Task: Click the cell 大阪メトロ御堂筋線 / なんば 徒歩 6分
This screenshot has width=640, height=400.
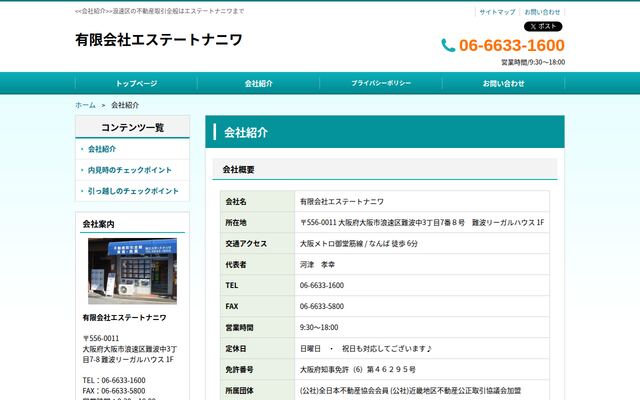Action: [x=359, y=244]
